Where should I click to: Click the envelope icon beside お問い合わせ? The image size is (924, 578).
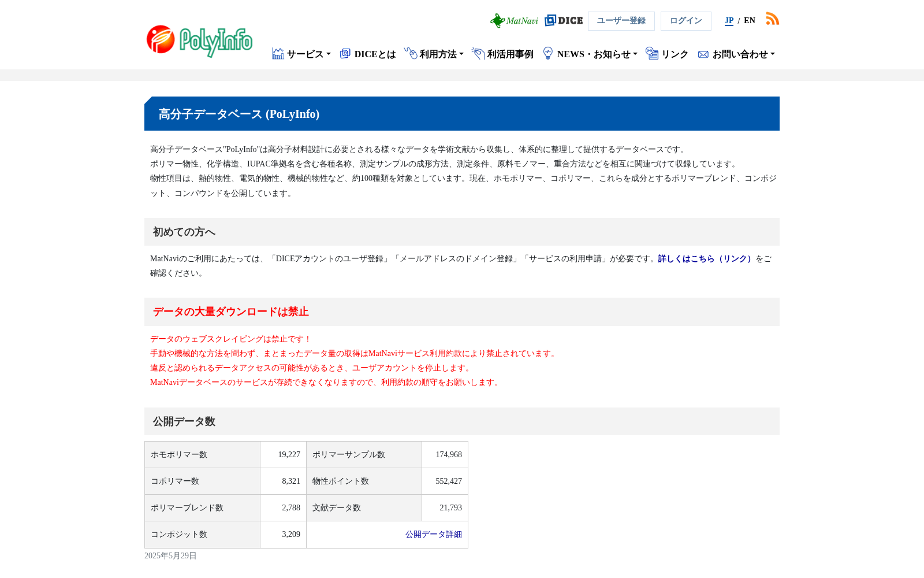pyautogui.click(x=703, y=54)
